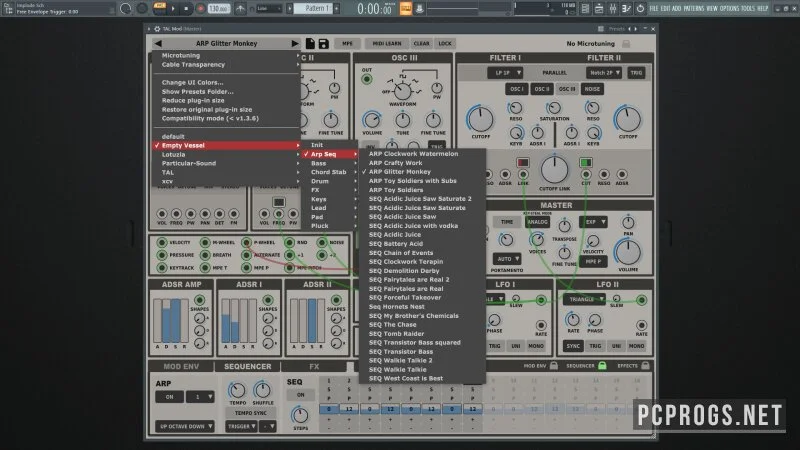
Task: Select ARP Clockwork Watermelon preset
Action: [x=421, y=154]
